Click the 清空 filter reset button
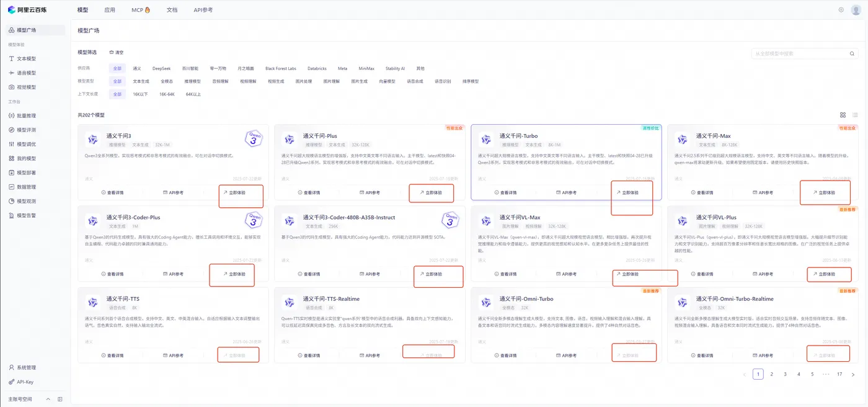 116,53
